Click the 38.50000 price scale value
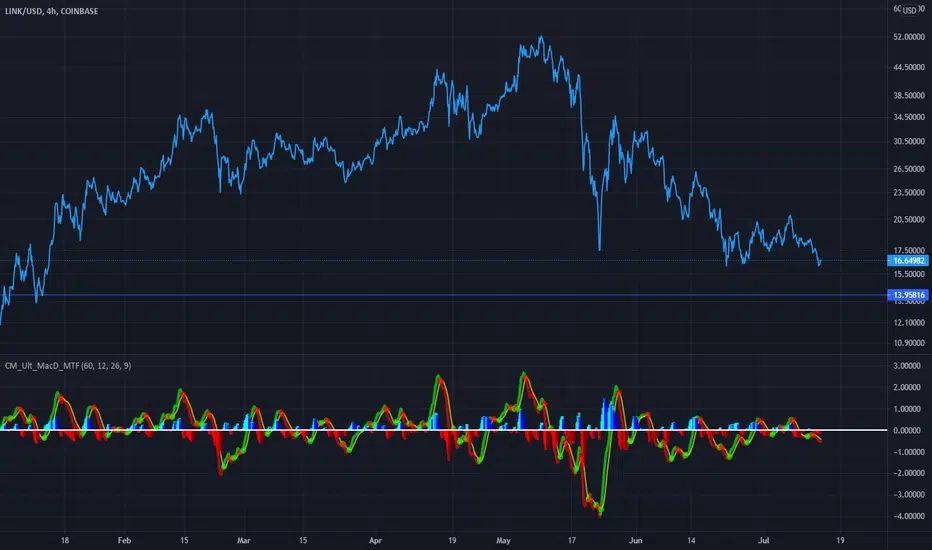Screen dimensions: 932x550 coord(909,95)
